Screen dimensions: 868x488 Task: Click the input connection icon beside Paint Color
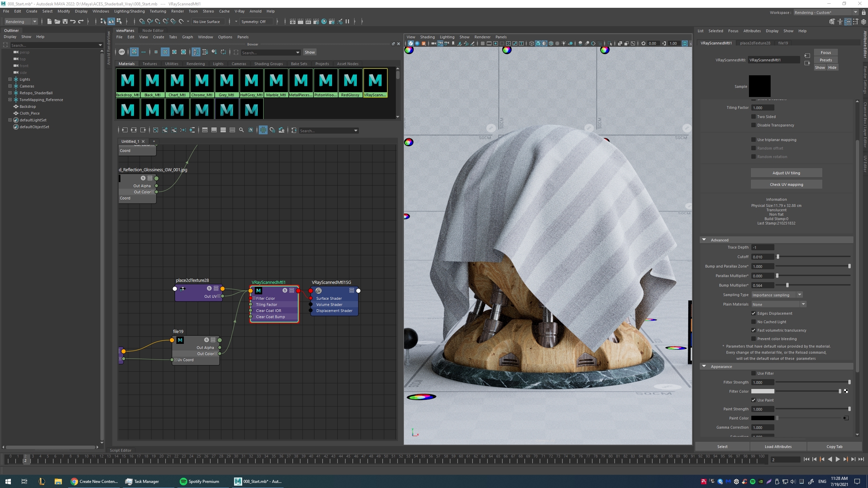(846, 418)
